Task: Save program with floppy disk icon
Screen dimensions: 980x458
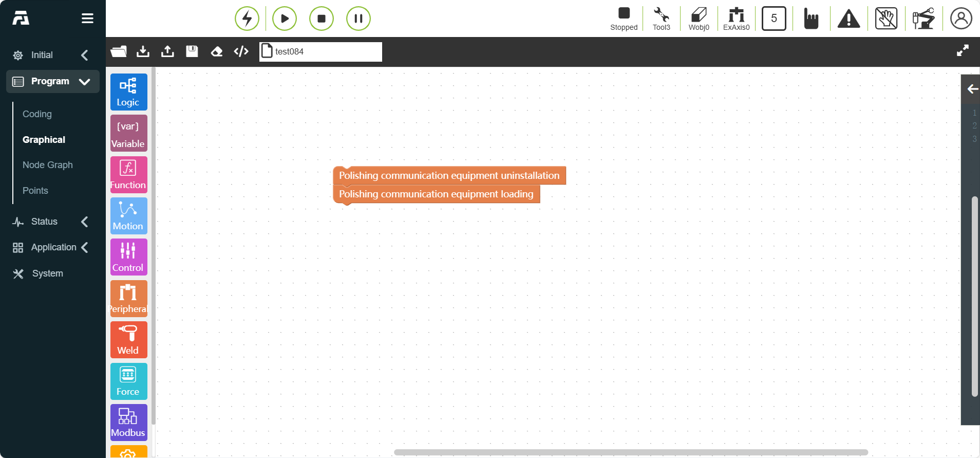Action: click(x=192, y=51)
